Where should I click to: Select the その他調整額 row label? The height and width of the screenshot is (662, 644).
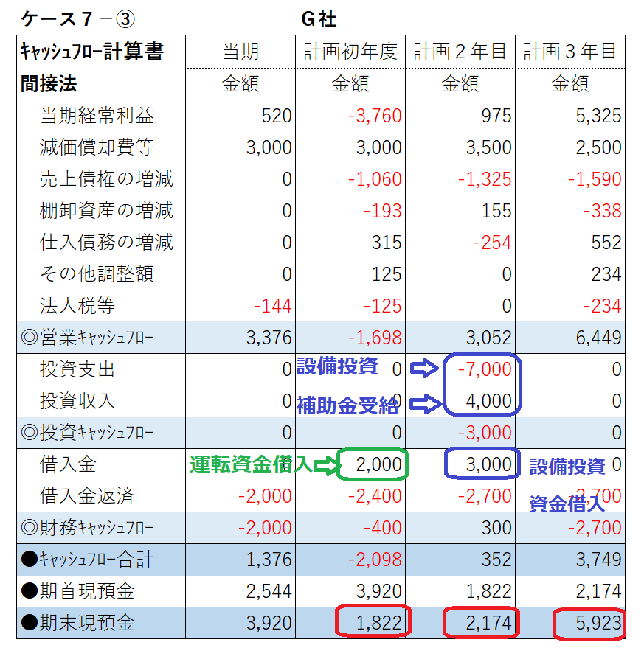(x=97, y=274)
